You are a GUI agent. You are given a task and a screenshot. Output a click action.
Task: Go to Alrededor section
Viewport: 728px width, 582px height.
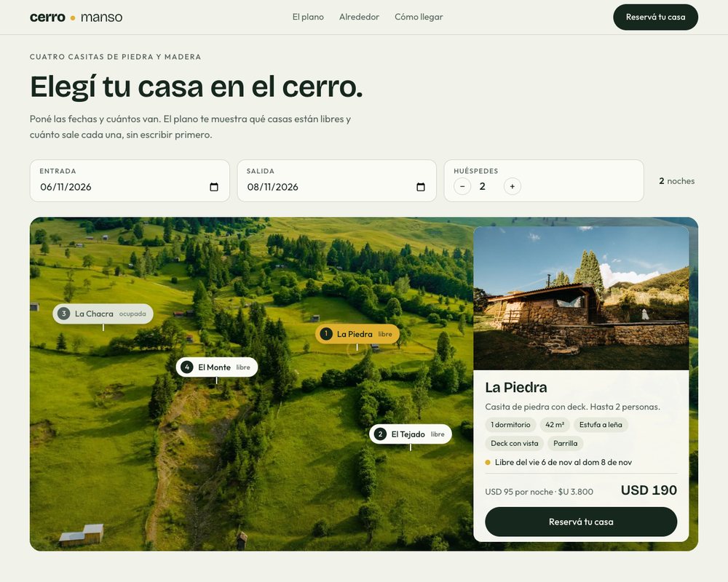(x=359, y=17)
